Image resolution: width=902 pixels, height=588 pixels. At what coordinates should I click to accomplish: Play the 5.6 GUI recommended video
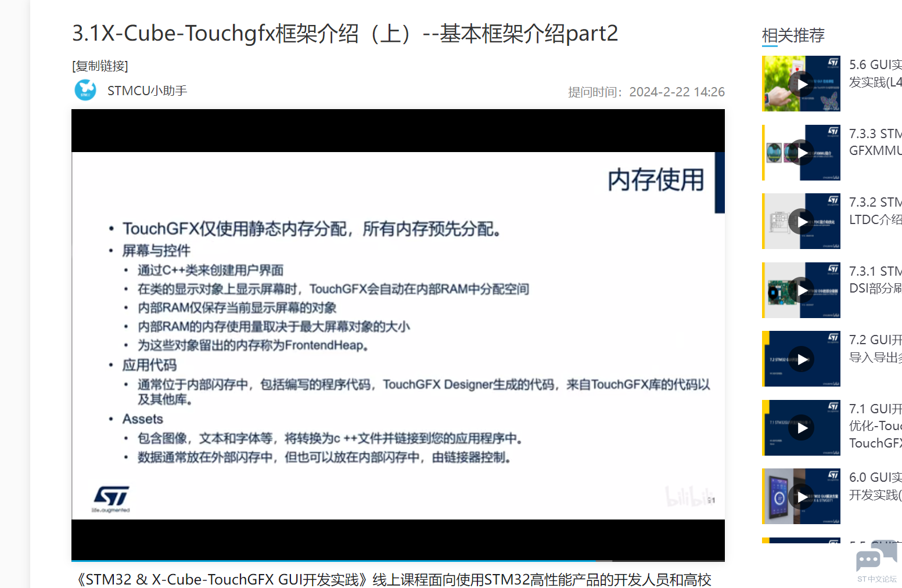coord(802,84)
